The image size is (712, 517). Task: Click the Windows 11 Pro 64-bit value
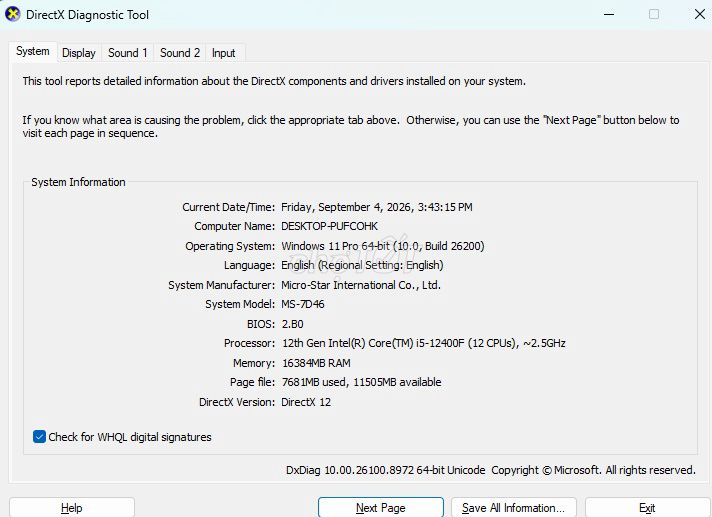click(x=383, y=246)
